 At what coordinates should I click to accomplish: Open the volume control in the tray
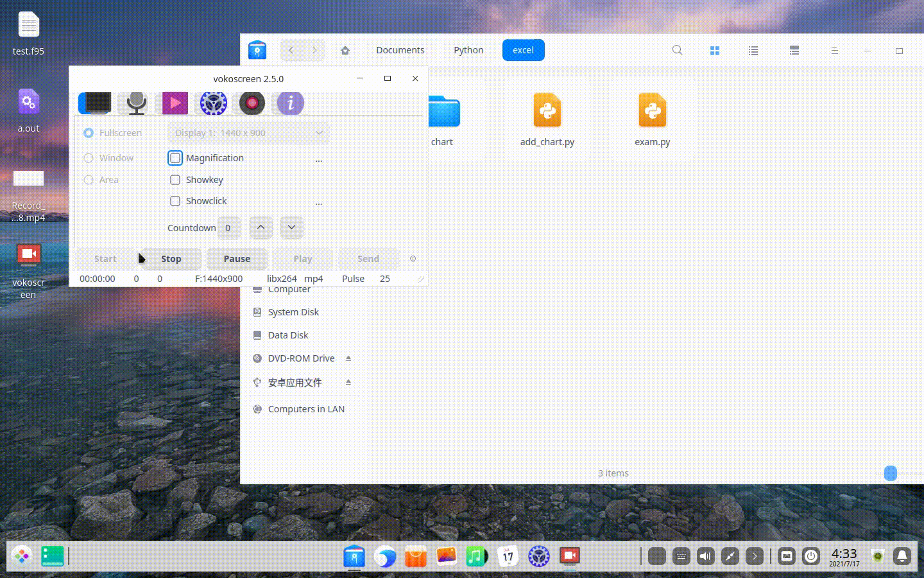coord(705,556)
